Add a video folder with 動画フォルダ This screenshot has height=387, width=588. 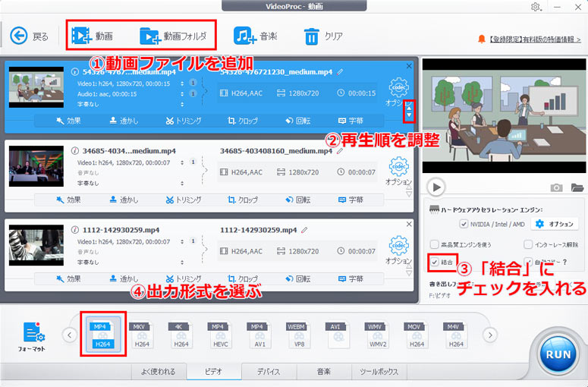click(173, 36)
